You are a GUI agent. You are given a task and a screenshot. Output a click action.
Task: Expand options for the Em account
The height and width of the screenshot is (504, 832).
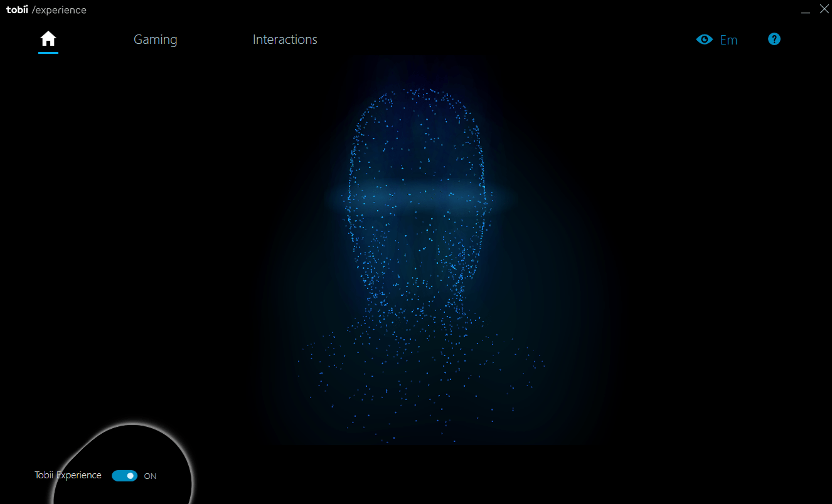click(x=729, y=39)
